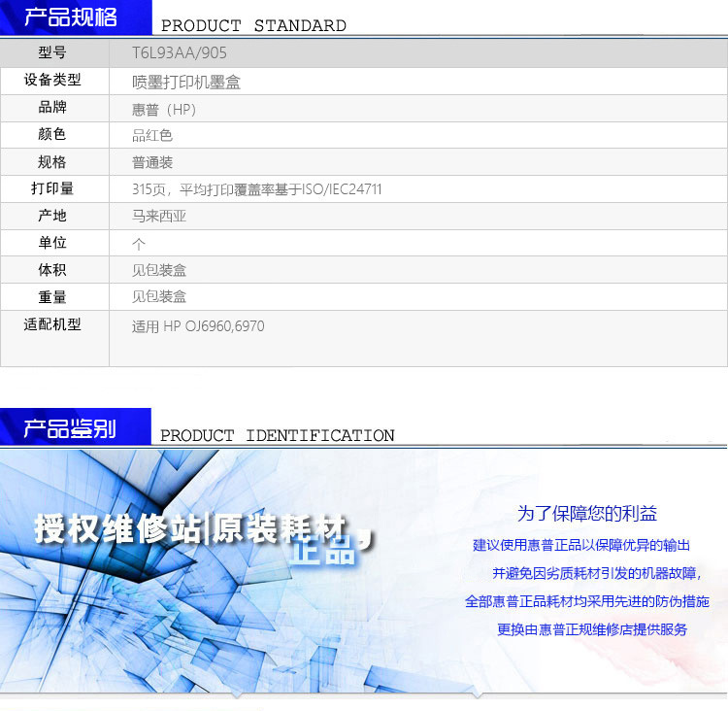Click the blue 正品 text in banner
The image size is (728, 711).
[x=322, y=551]
